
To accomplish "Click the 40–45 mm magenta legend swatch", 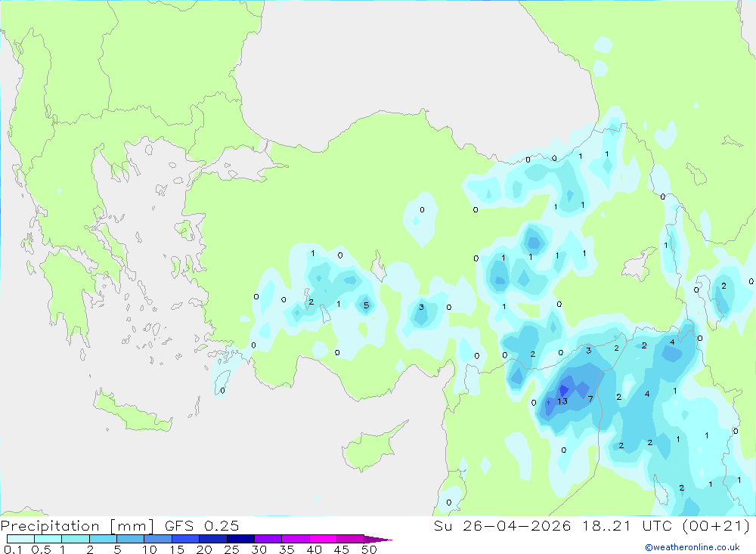I will coord(323,539).
